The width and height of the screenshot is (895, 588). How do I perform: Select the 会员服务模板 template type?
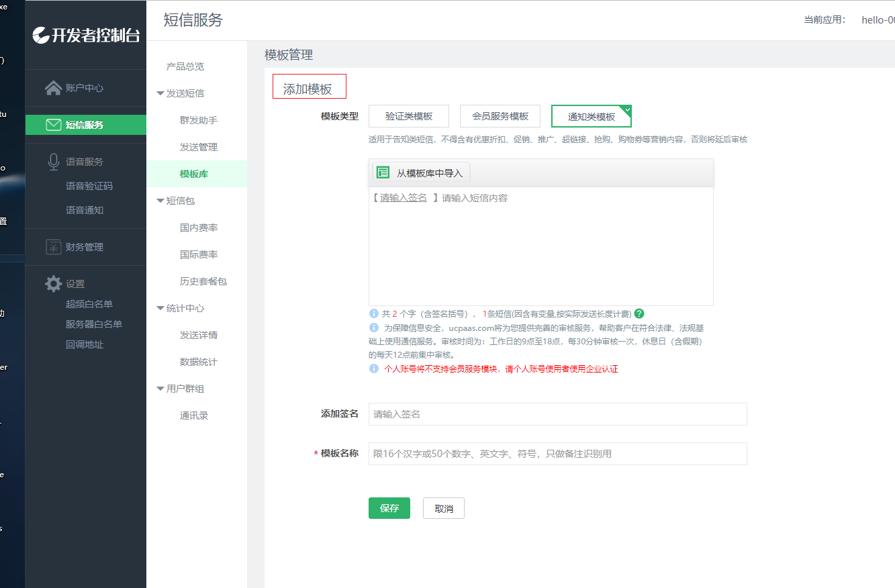click(500, 116)
